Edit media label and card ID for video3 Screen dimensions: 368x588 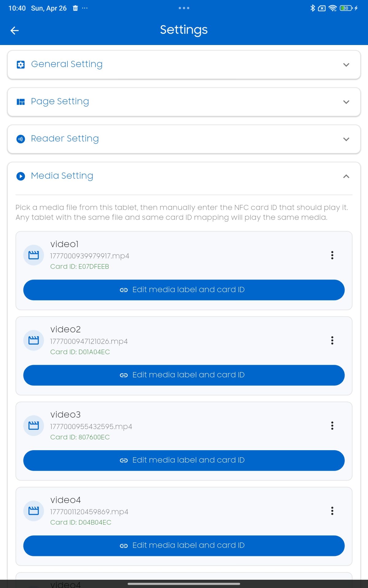tap(184, 460)
